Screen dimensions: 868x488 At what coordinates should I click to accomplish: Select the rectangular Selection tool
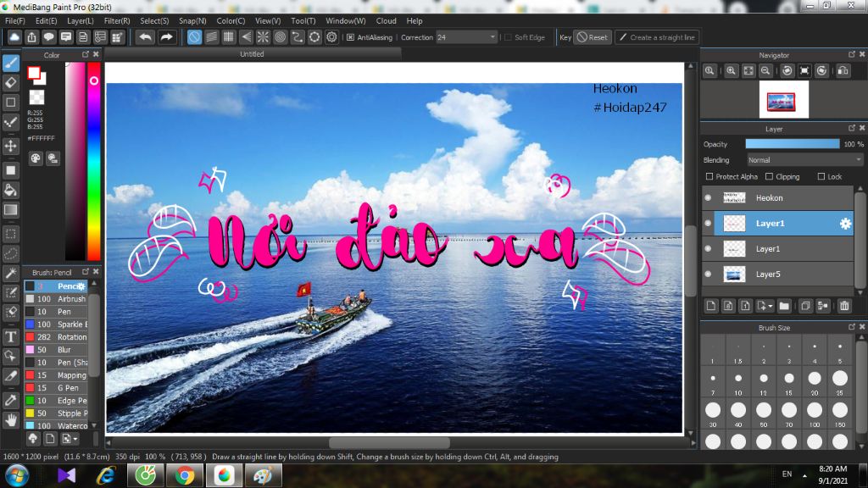tap(10, 234)
